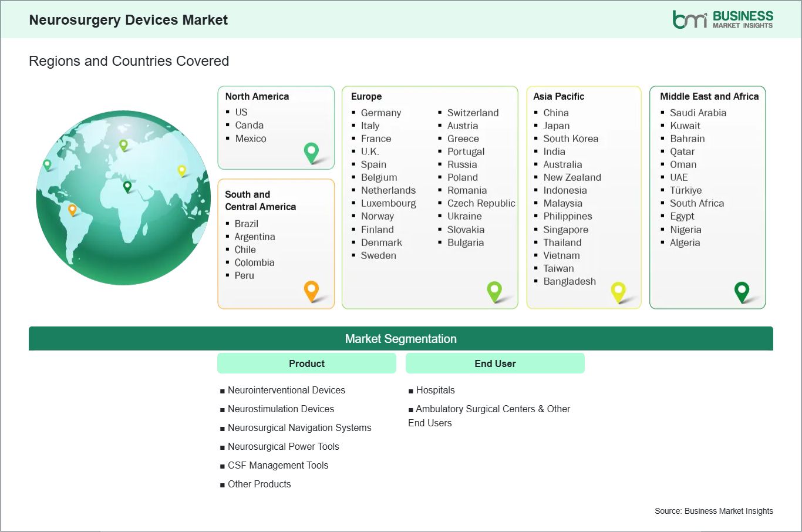Image resolution: width=802 pixels, height=532 pixels.
Task: Click the Market Segmentation banner
Action: click(400, 339)
